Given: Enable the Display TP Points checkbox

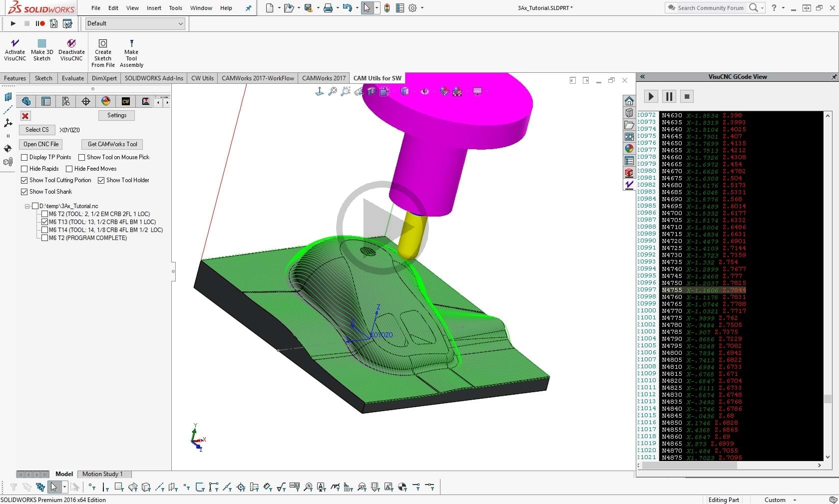Looking at the screenshot, I should click(x=24, y=157).
